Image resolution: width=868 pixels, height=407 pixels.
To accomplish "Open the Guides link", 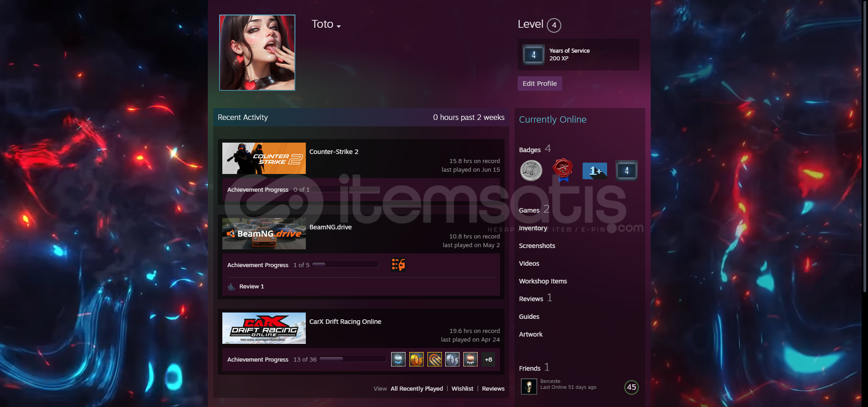I will [x=529, y=317].
